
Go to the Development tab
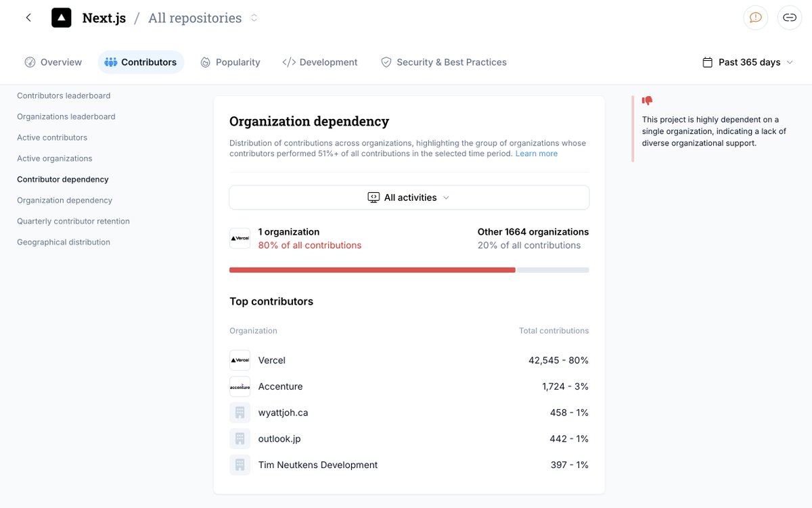[320, 62]
